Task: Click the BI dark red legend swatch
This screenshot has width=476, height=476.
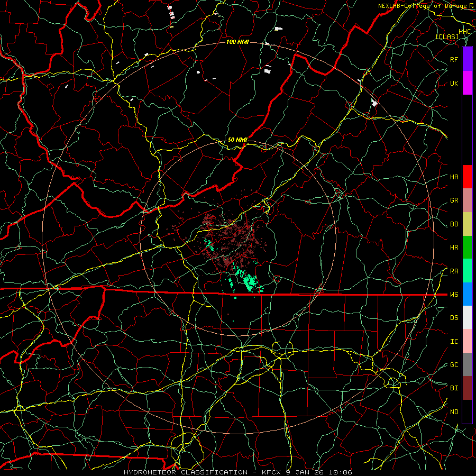Action: 467,388
